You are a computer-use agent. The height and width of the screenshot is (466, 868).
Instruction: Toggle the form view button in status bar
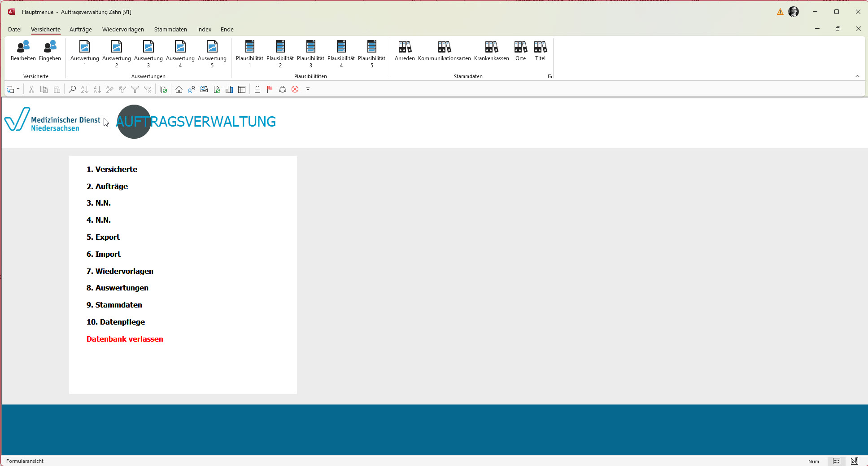point(836,461)
